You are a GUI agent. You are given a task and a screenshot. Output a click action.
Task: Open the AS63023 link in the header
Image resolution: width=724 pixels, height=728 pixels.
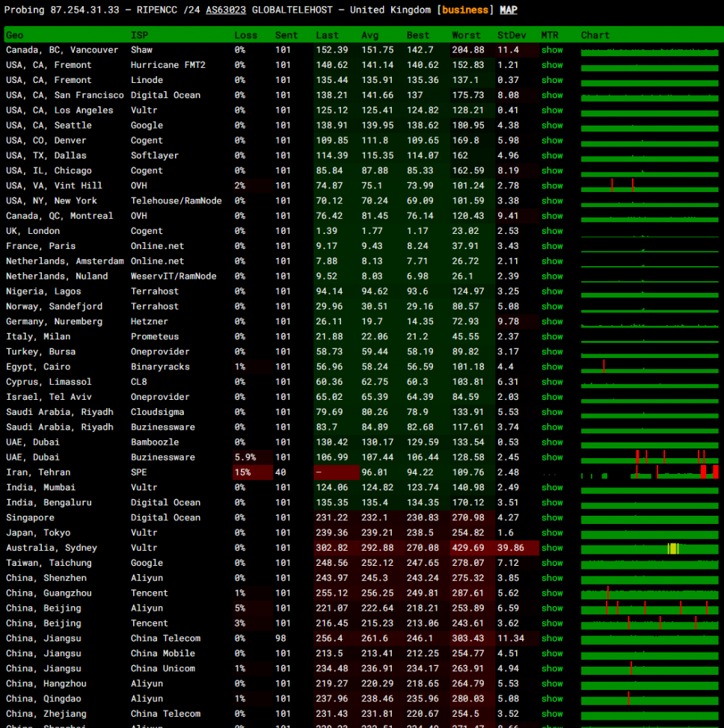pyautogui.click(x=226, y=10)
